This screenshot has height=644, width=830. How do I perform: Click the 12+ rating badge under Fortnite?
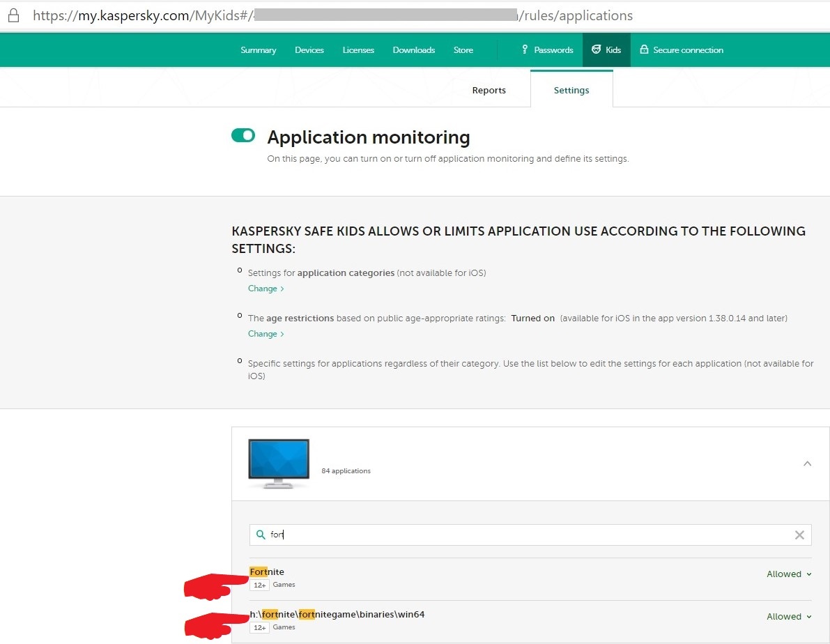(x=259, y=585)
